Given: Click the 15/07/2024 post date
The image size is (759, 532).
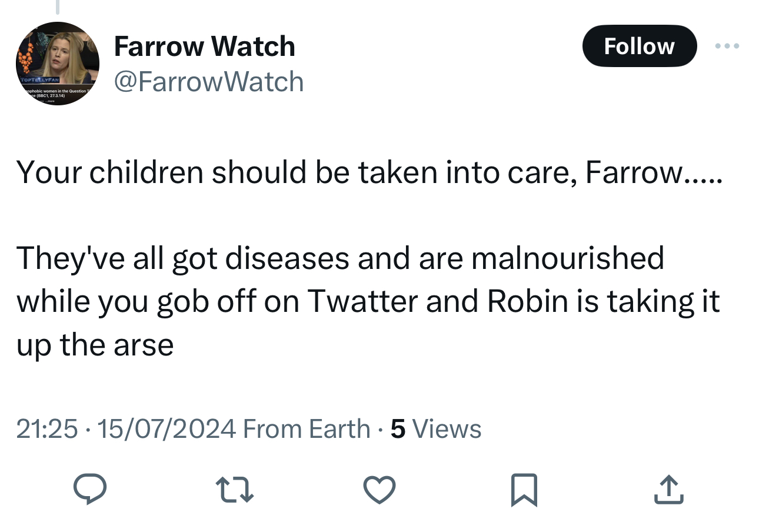Looking at the screenshot, I should coord(167,429).
